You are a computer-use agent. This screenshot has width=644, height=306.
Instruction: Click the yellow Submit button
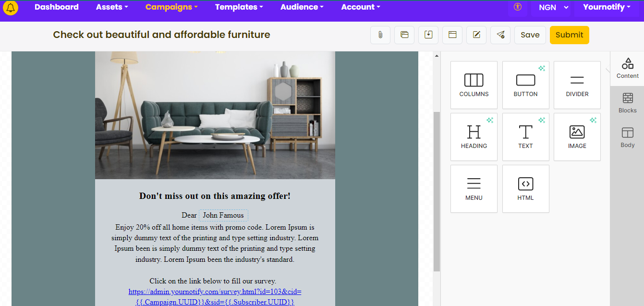570,35
